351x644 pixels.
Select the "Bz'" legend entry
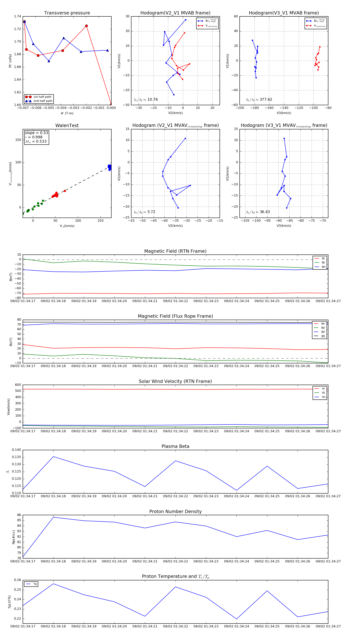(x=320, y=332)
